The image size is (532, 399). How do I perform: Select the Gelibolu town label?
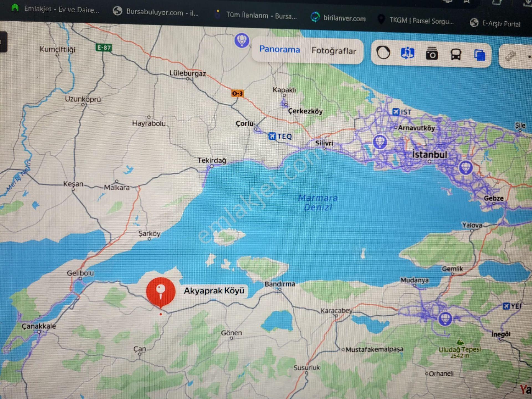(x=80, y=273)
